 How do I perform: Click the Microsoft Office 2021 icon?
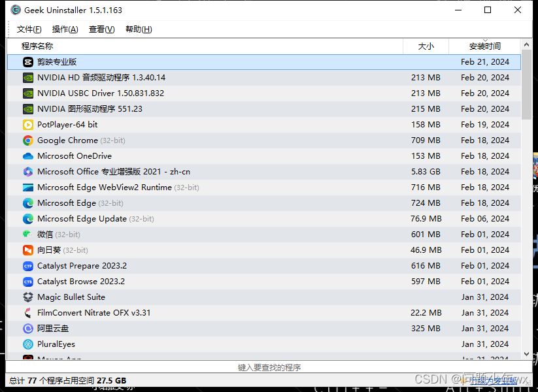[x=28, y=172]
